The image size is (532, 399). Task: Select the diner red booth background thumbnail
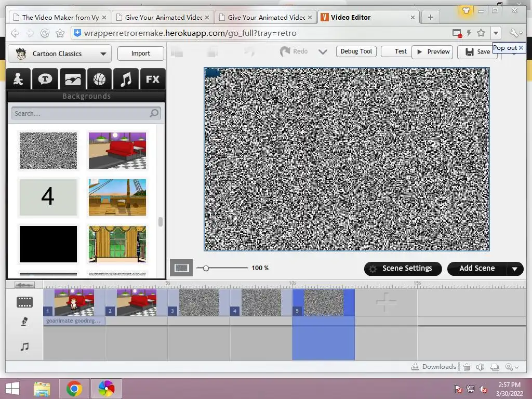(117, 151)
